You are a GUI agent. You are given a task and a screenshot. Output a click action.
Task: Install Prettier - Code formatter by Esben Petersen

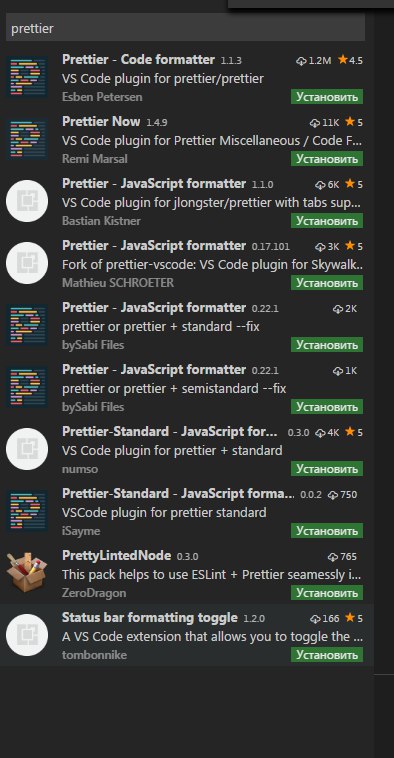pyautogui.click(x=327, y=97)
